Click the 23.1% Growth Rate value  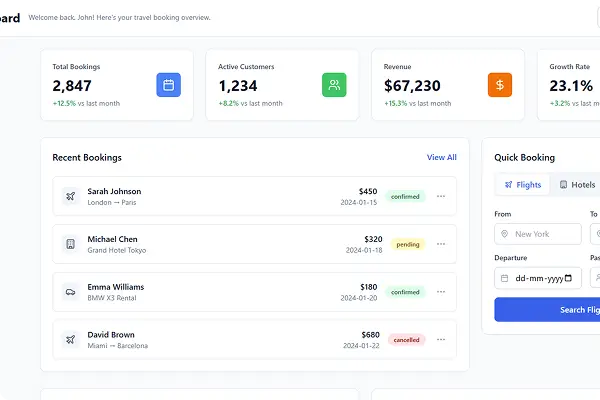571,86
